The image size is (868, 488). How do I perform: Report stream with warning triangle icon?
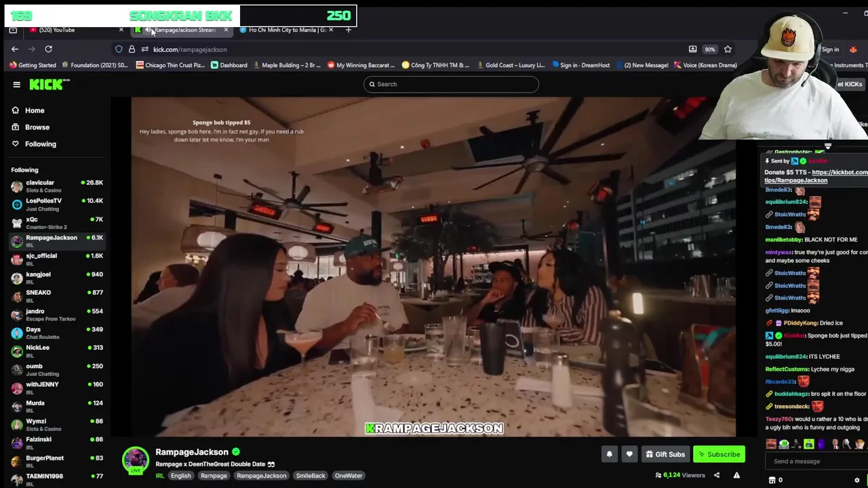coord(736,475)
